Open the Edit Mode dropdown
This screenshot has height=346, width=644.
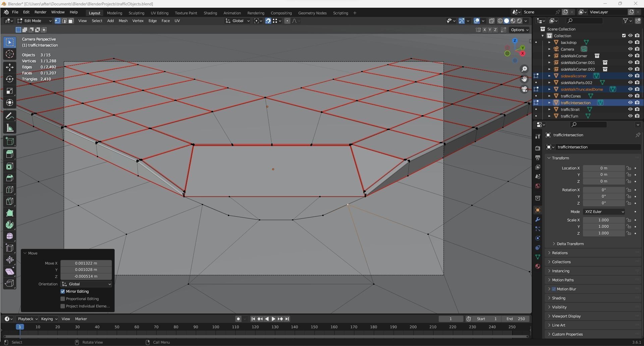click(35, 21)
